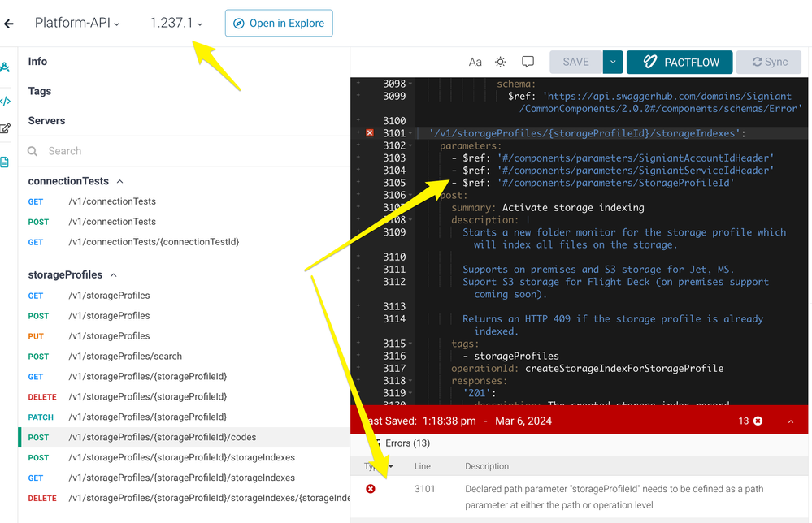Toggle the light/dark editor theme icon
Viewport: 812px width, 523px height.
tap(501, 62)
